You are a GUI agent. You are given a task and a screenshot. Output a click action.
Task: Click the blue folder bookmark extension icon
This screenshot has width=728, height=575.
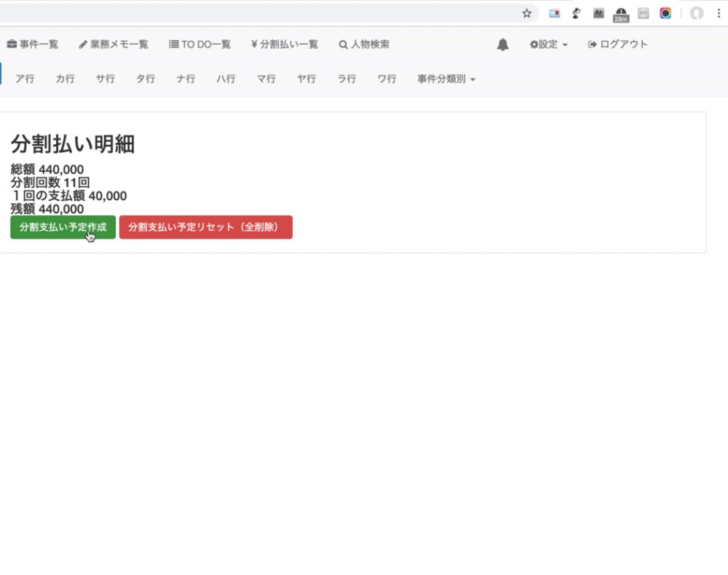(555, 13)
